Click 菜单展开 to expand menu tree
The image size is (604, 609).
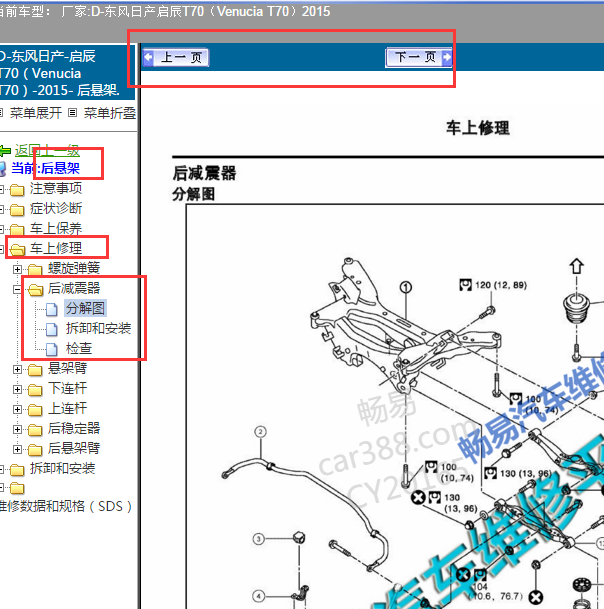[x=36, y=113]
